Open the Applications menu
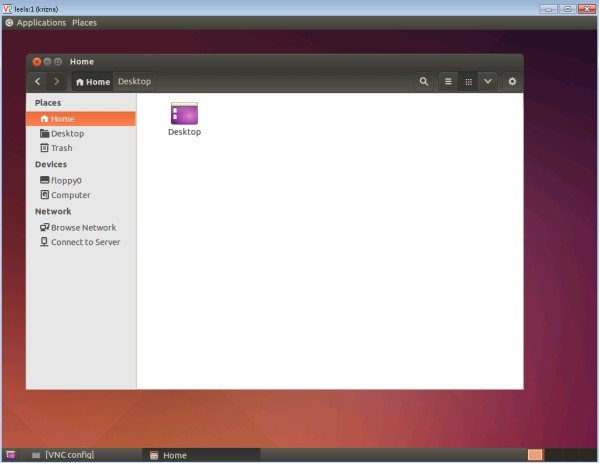 tap(41, 23)
